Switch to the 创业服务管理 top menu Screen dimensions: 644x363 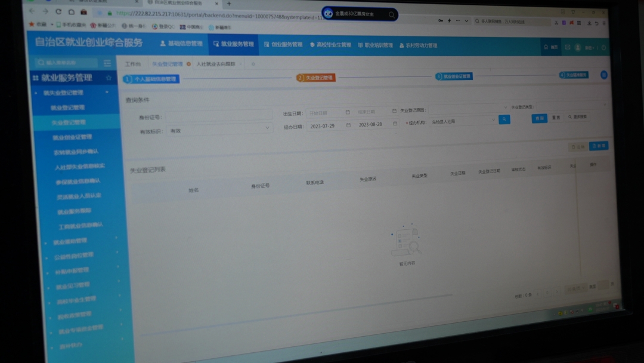283,44
